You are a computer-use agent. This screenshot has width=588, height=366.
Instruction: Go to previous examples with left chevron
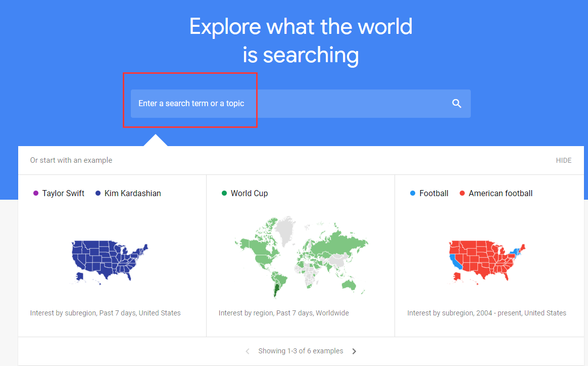pyautogui.click(x=248, y=351)
